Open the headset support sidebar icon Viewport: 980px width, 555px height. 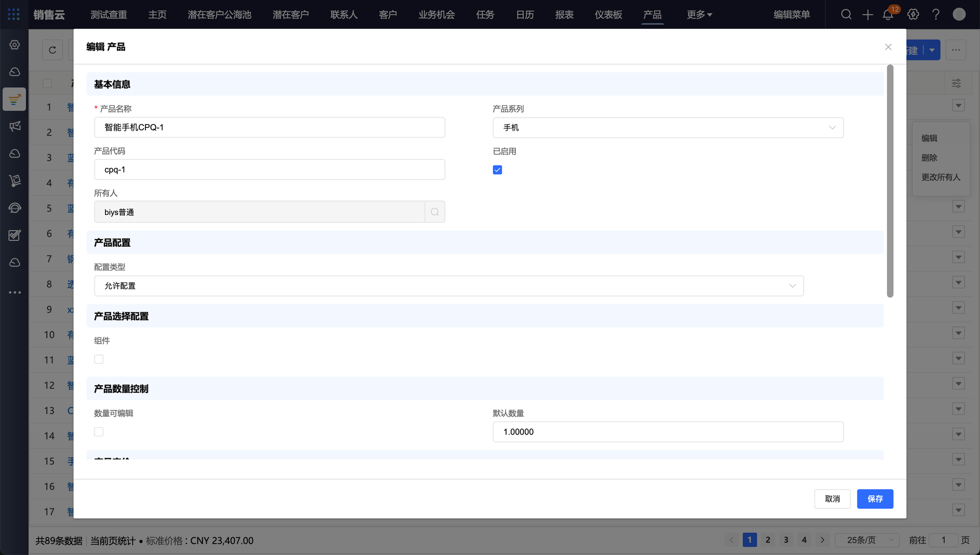[x=15, y=208]
